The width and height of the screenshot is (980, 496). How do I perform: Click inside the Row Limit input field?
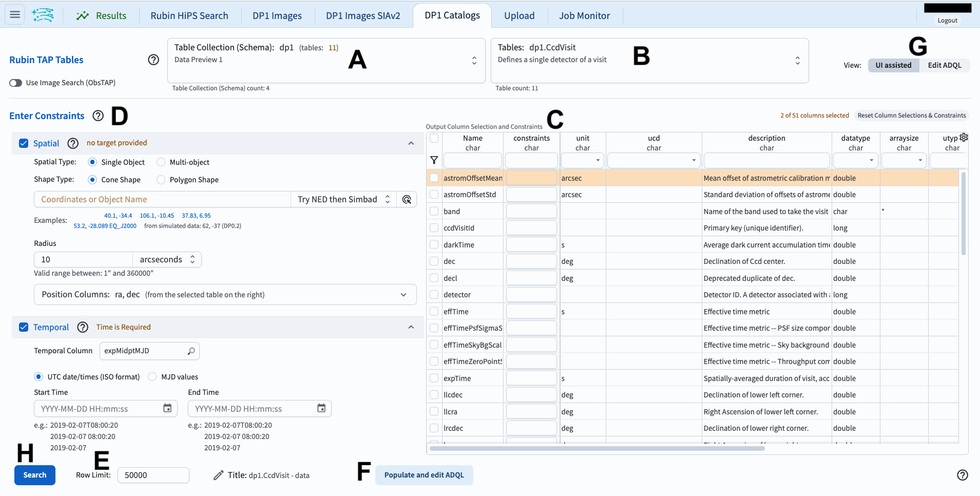pos(152,475)
